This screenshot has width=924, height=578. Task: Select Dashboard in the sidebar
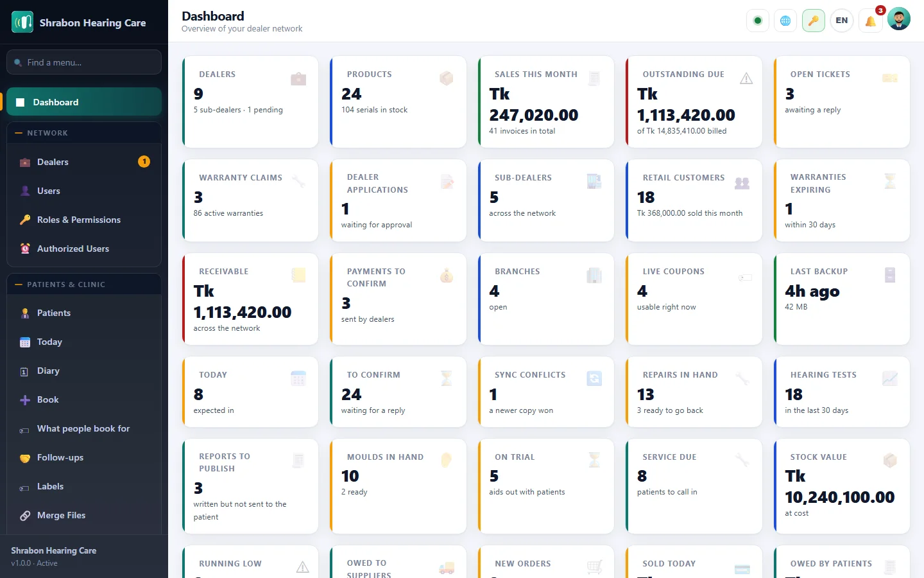pos(84,102)
